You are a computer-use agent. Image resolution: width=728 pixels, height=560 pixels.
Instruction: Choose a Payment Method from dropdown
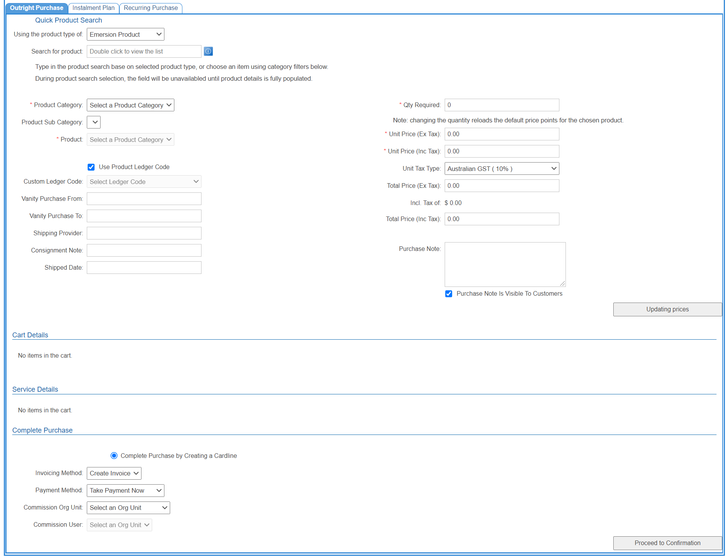pos(125,490)
